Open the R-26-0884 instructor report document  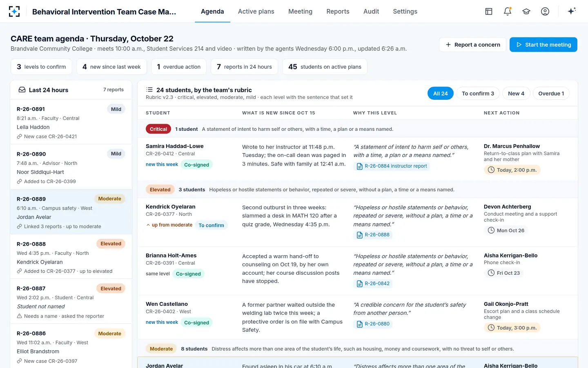pos(392,166)
